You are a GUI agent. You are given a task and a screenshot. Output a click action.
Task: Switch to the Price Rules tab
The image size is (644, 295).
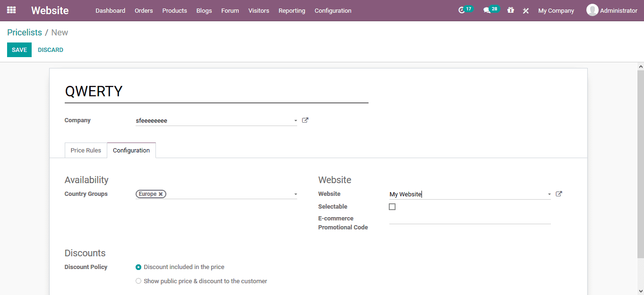(x=86, y=150)
